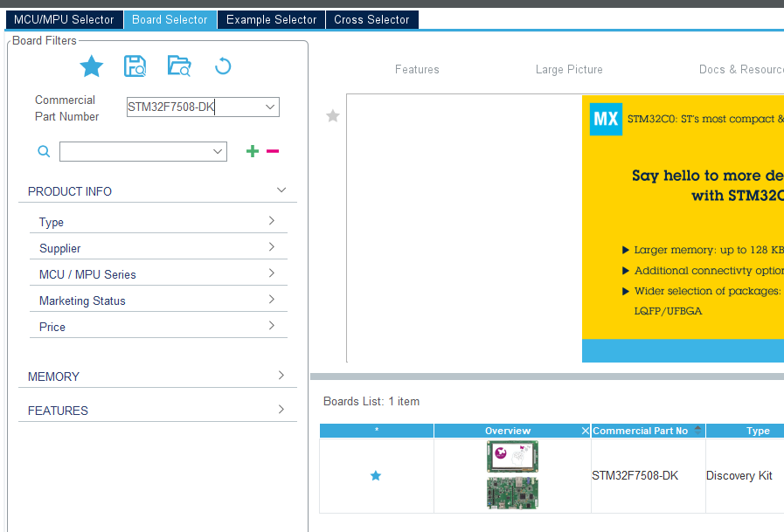Sort by Commercial Part No arrow icon
Viewport: 784px width, 532px height.
(x=698, y=430)
